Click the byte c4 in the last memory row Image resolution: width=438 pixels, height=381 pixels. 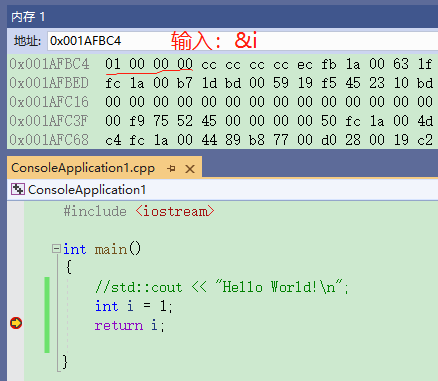tap(113, 140)
